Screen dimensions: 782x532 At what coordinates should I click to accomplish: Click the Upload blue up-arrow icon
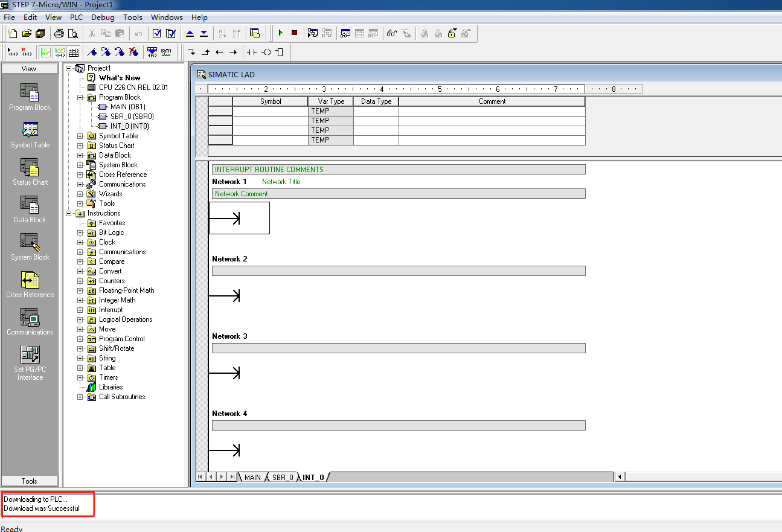point(190,33)
